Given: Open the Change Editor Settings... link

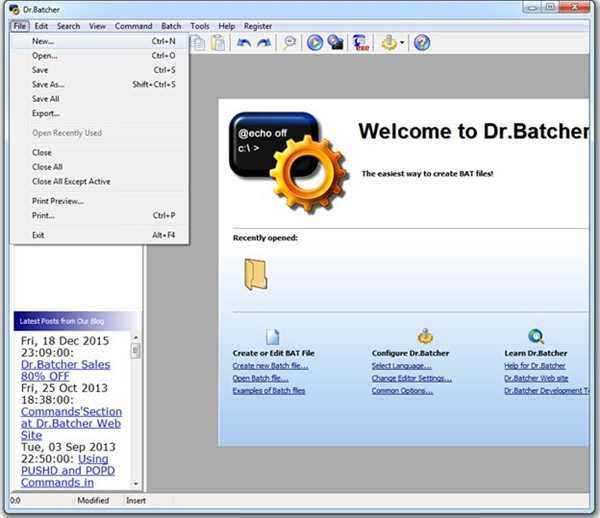Looking at the screenshot, I should click(411, 378).
